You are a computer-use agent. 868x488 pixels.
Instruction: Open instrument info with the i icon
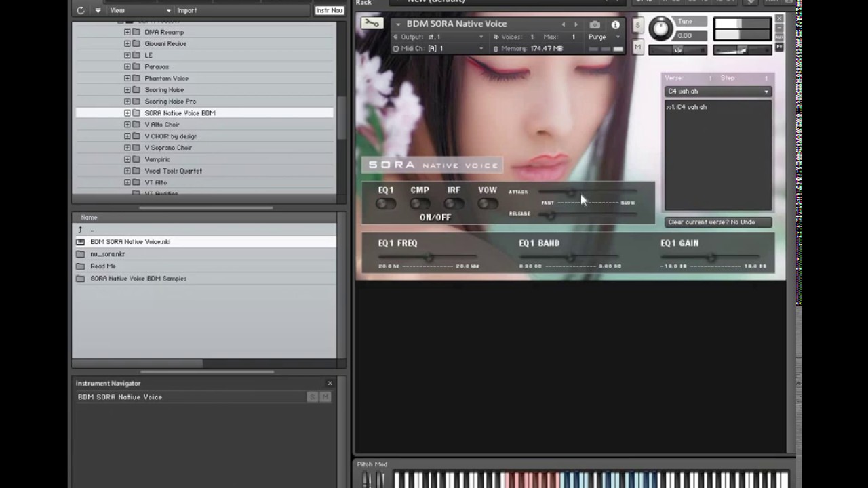(616, 24)
